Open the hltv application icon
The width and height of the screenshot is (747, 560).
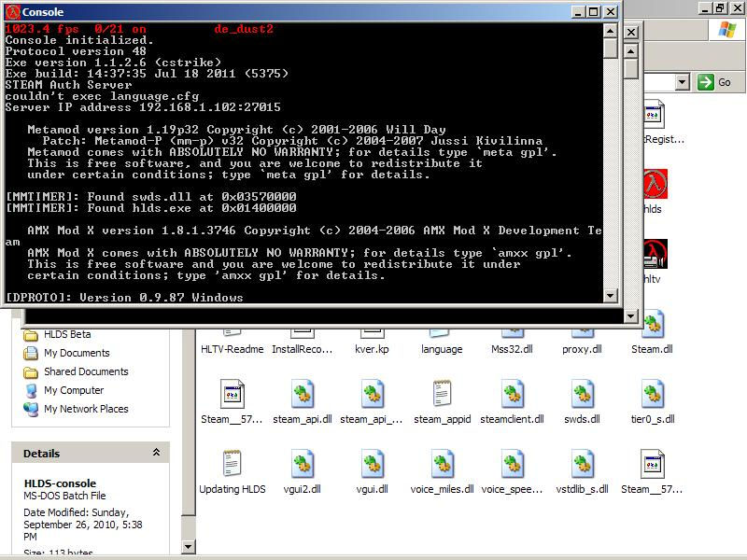(655, 254)
